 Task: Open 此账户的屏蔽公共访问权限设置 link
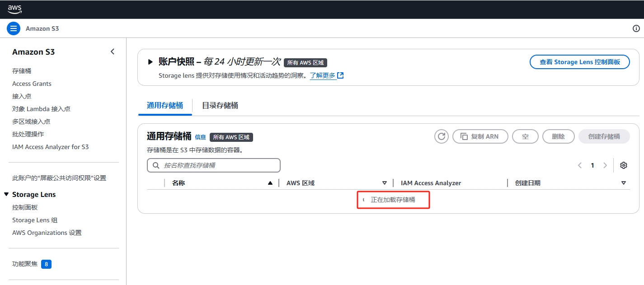59,178
